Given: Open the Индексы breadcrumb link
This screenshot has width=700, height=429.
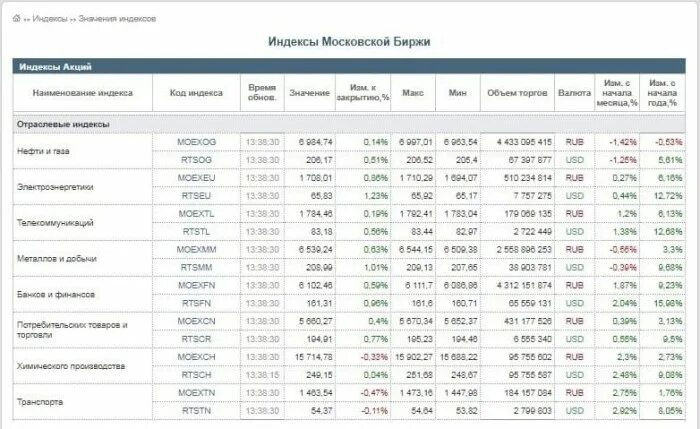Looking at the screenshot, I should click(50, 19).
